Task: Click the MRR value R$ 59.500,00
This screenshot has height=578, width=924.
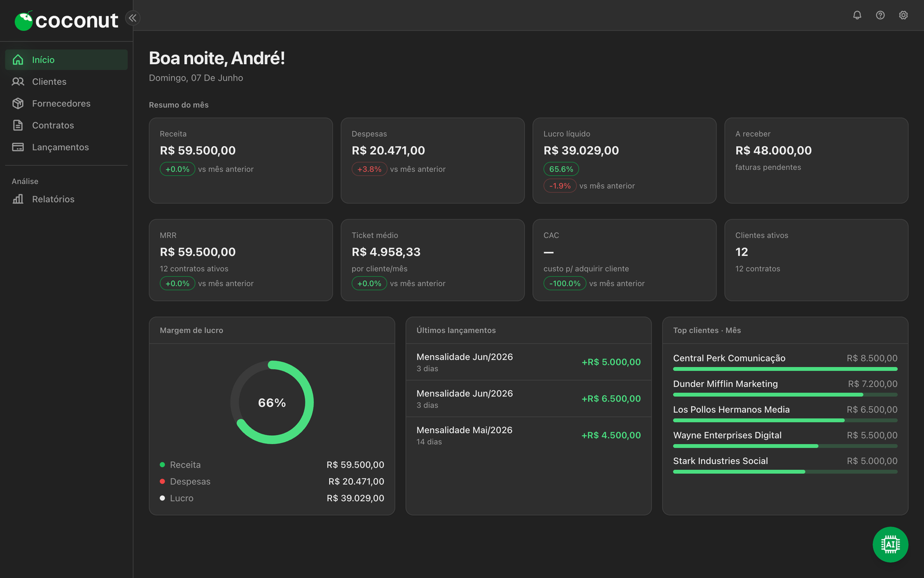Action: (198, 252)
